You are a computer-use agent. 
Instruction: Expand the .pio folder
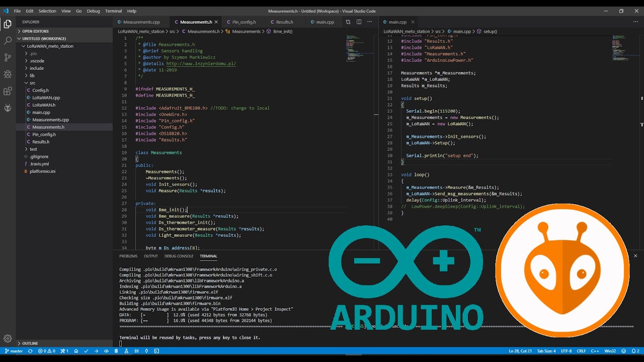[64, 53]
